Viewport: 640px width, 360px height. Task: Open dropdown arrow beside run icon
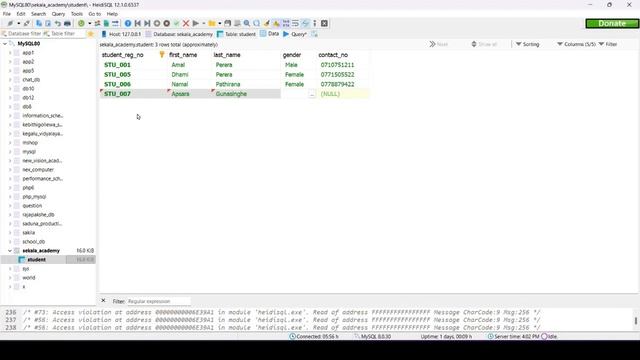click(x=203, y=24)
